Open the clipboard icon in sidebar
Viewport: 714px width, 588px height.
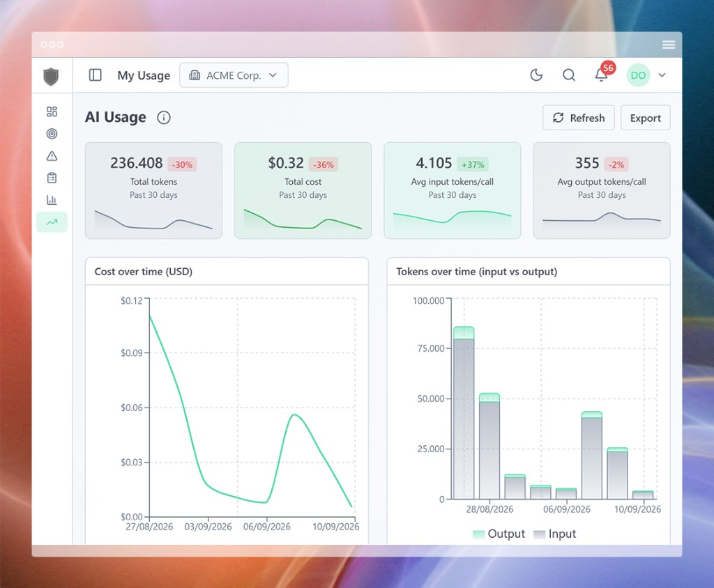(52, 178)
